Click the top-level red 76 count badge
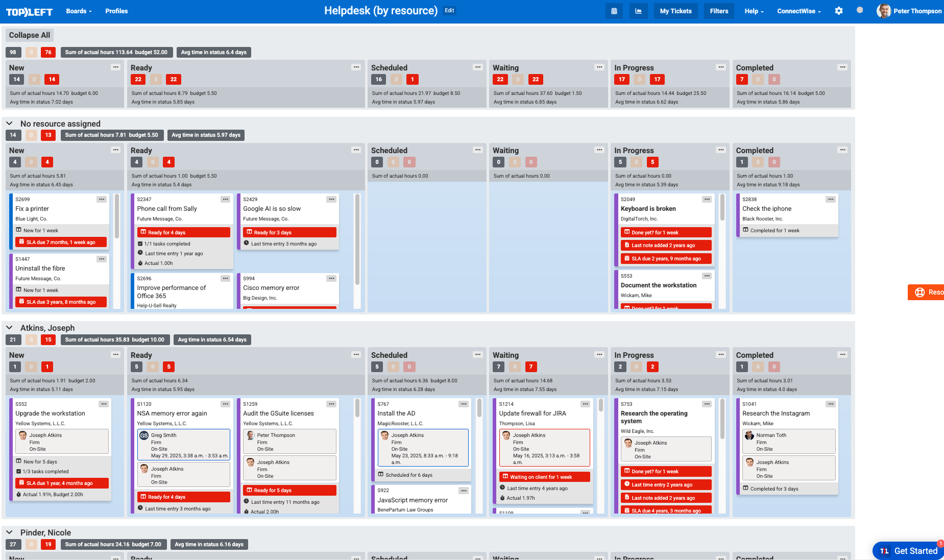The image size is (944, 560). (x=48, y=52)
